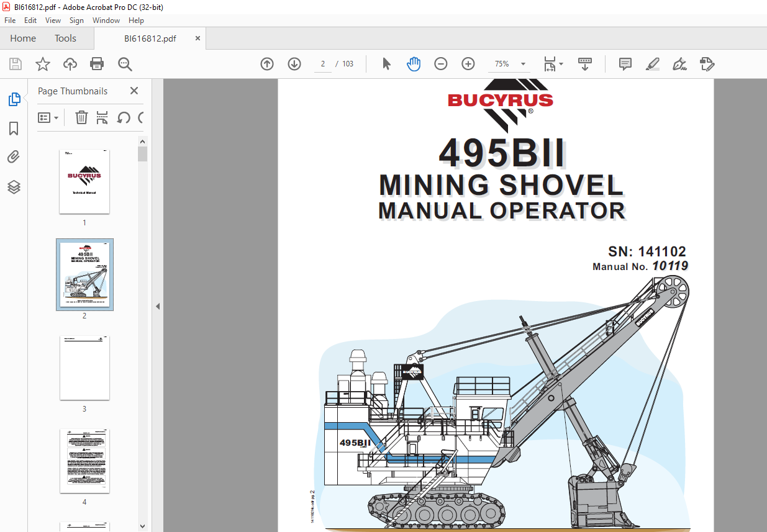Go to next page arrow

click(294, 64)
